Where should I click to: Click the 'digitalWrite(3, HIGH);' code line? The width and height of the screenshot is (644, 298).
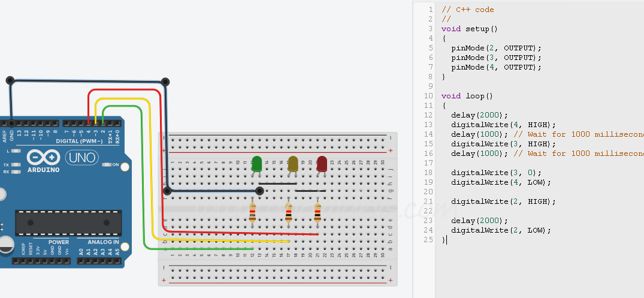(x=504, y=144)
